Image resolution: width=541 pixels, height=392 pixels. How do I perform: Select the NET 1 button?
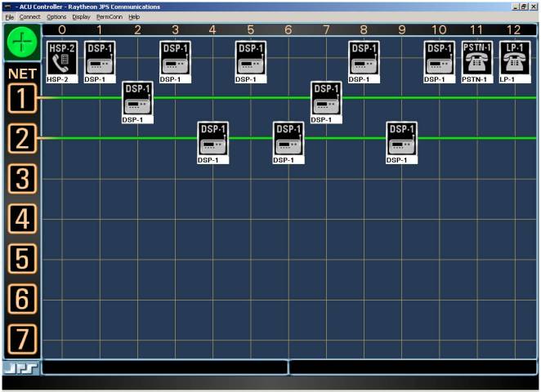pos(22,100)
